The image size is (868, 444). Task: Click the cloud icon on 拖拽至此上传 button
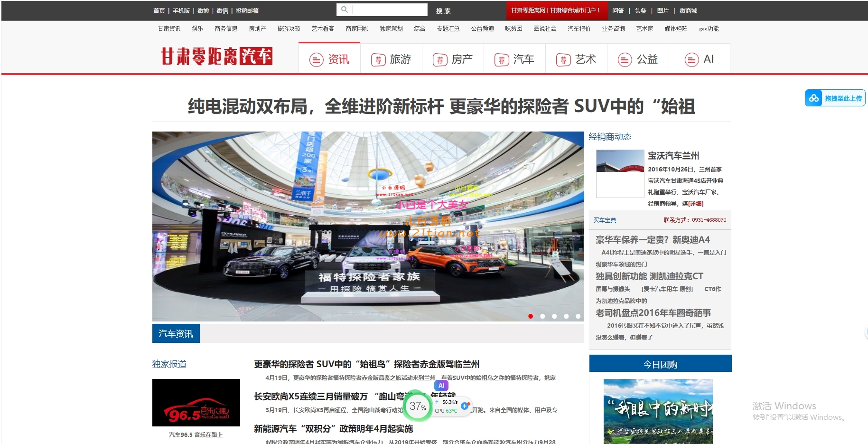(x=814, y=98)
